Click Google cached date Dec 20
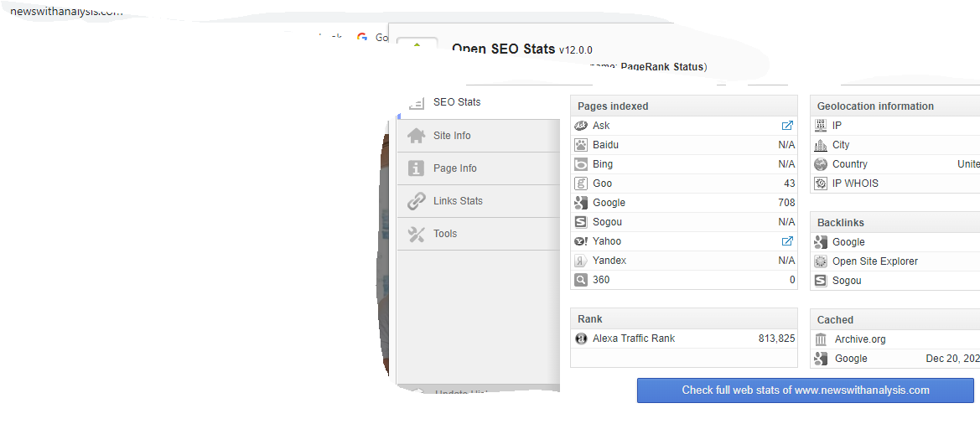This screenshot has width=980, height=424. (x=952, y=359)
